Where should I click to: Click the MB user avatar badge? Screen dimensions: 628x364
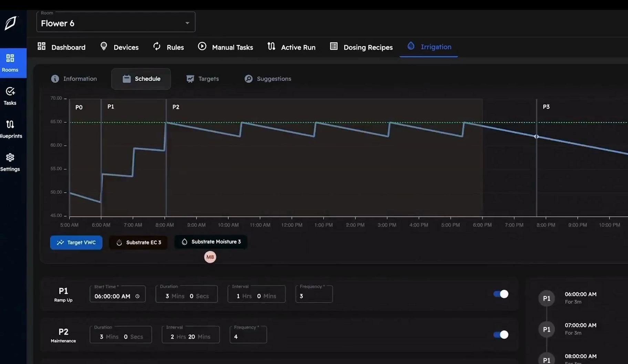(210, 257)
